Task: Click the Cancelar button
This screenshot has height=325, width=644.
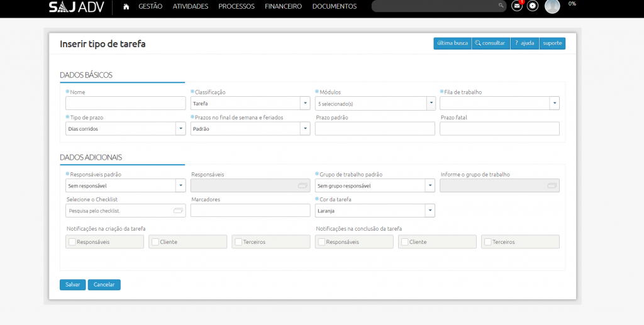Action: coord(104,285)
